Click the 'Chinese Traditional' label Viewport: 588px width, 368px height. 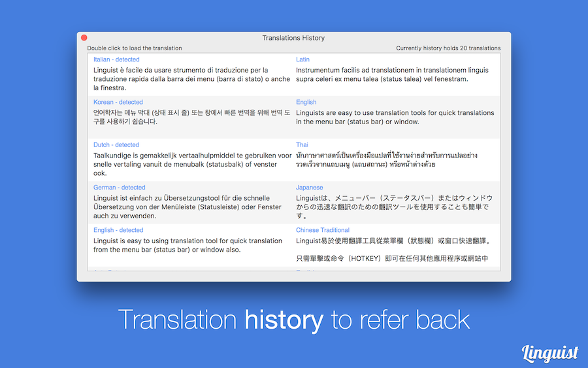click(x=323, y=230)
